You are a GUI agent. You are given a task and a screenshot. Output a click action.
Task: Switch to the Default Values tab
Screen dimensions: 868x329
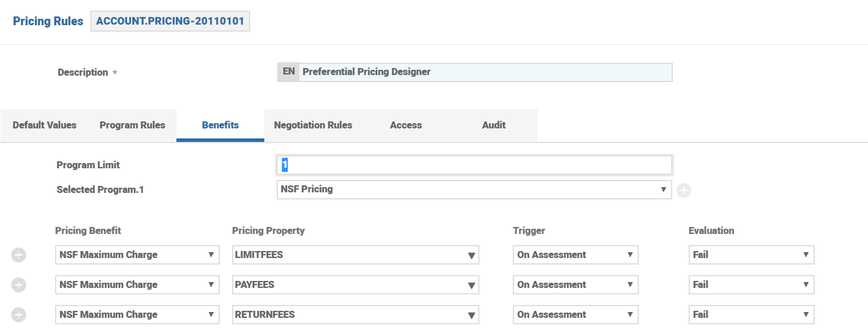(x=45, y=125)
